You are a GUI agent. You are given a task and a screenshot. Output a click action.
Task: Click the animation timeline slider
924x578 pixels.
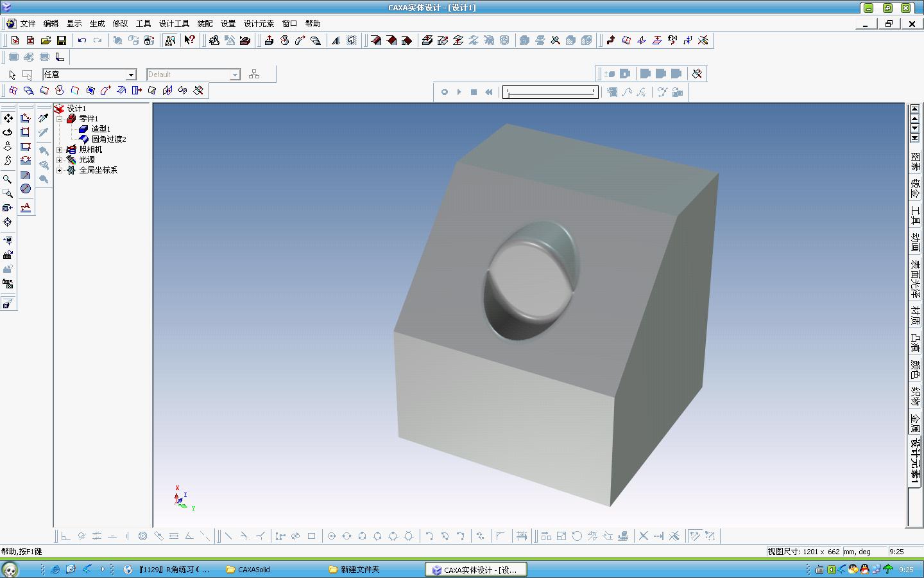551,92
